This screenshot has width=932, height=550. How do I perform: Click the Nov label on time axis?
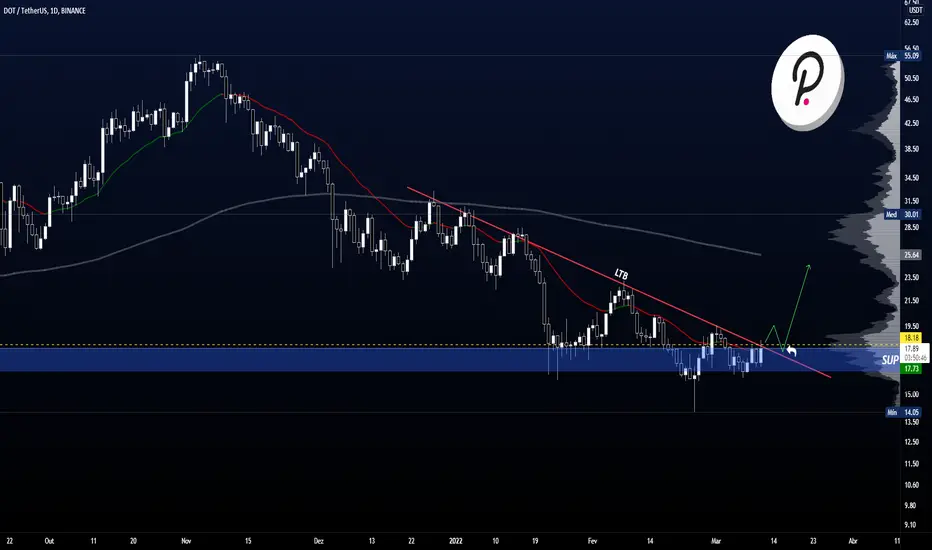(186, 541)
